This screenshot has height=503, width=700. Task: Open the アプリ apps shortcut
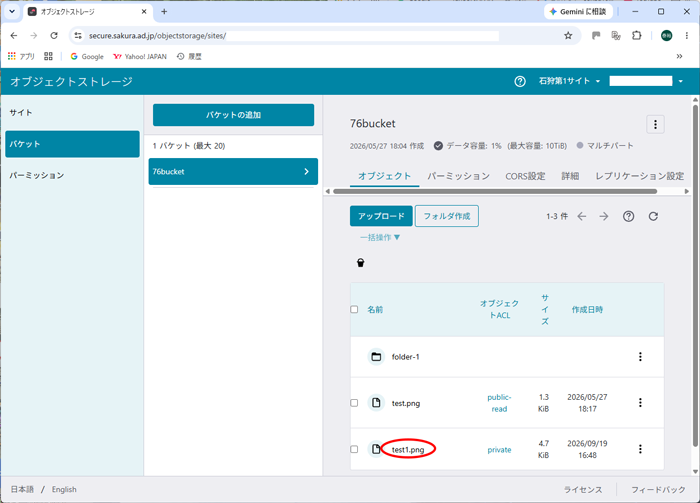[21, 56]
